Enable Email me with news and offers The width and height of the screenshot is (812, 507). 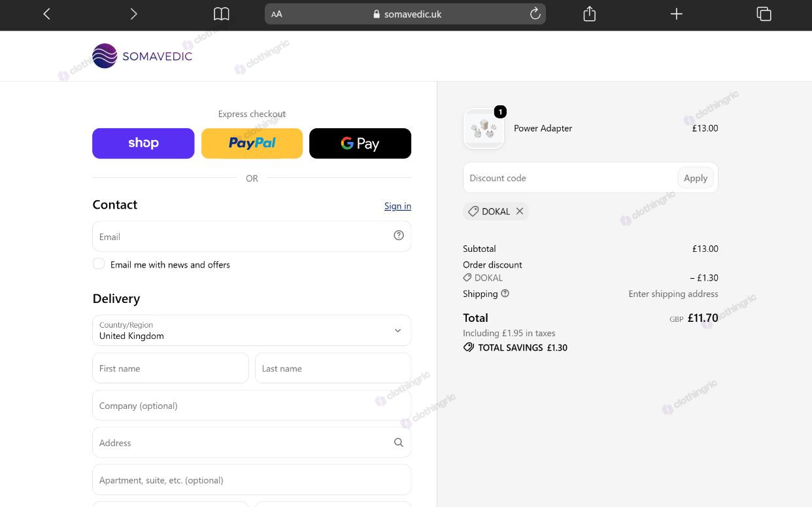coord(99,264)
